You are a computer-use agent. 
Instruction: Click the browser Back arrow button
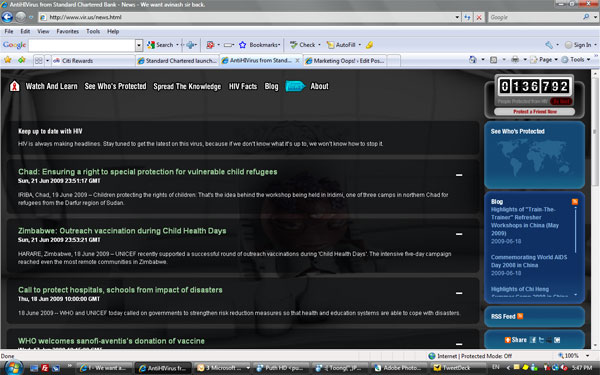point(7,17)
